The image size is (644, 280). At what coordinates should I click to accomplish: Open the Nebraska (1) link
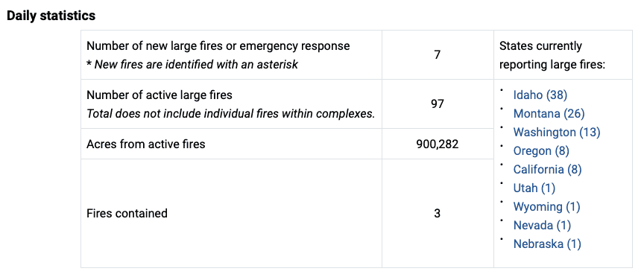coord(547,244)
